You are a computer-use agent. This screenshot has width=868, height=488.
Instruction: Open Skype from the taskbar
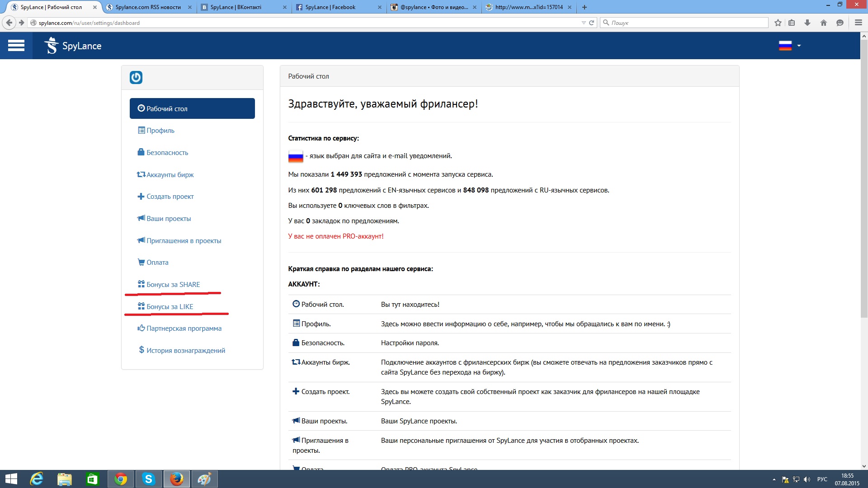click(149, 479)
